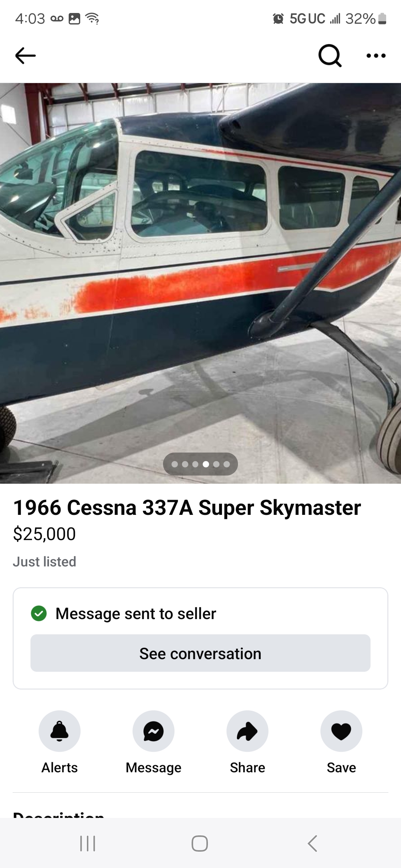Tap the Messenger Message icon

153,731
